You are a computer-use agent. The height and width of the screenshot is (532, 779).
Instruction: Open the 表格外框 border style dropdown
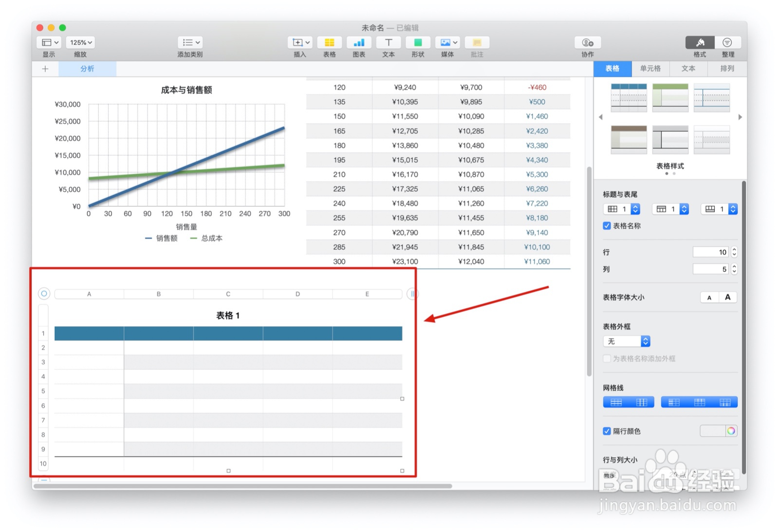tap(627, 341)
